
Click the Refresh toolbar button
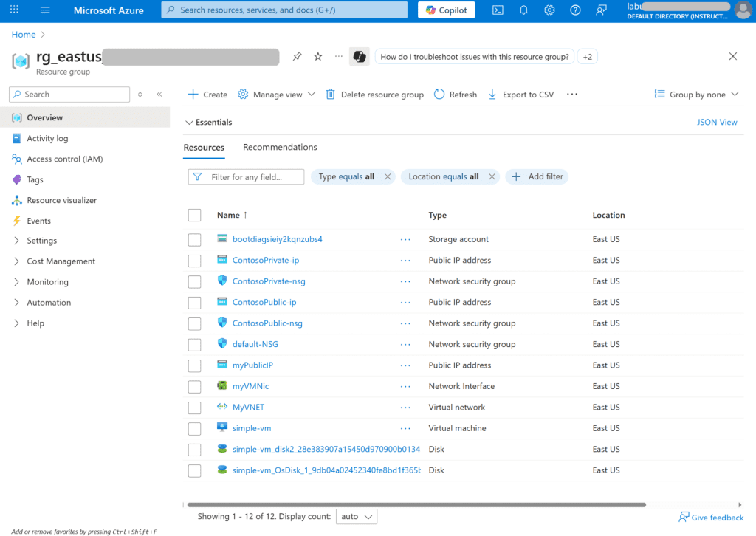pyautogui.click(x=455, y=95)
